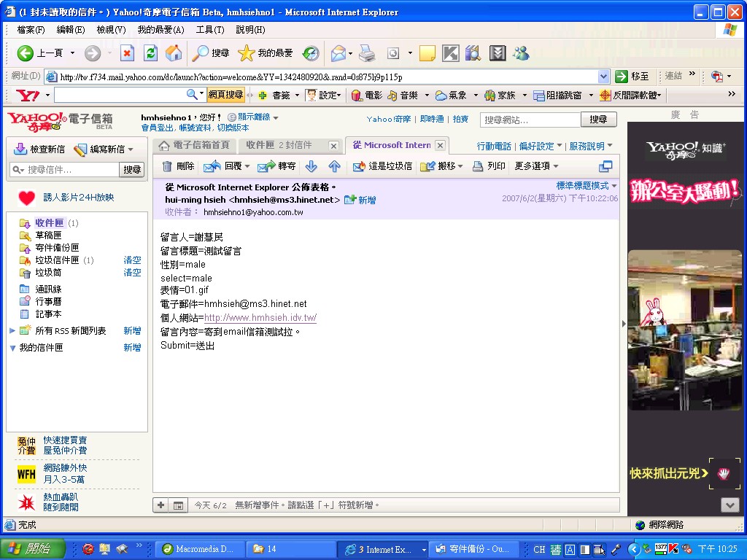Open the calendar icon on the bottom bar

tap(178, 506)
